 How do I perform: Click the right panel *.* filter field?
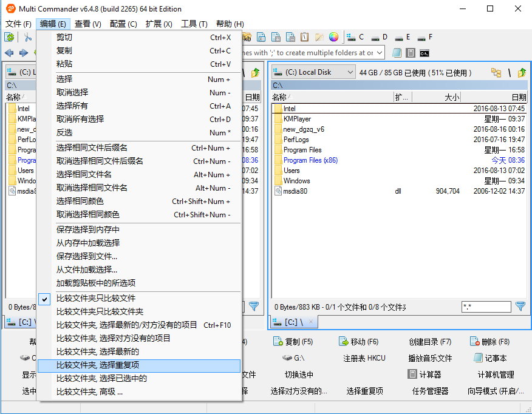point(486,307)
